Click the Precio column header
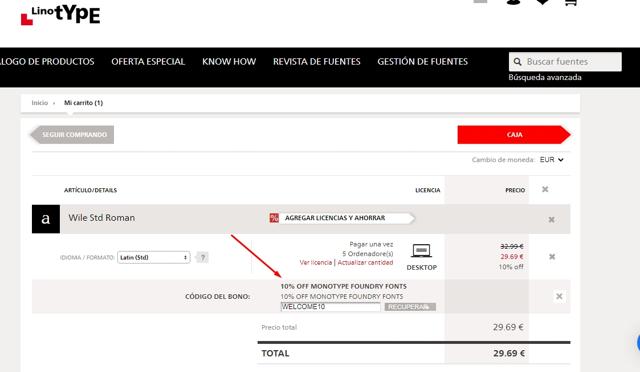 coord(515,190)
